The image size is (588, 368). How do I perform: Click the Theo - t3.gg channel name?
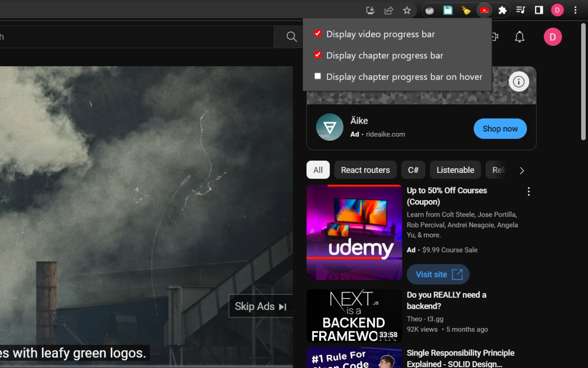(425, 319)
